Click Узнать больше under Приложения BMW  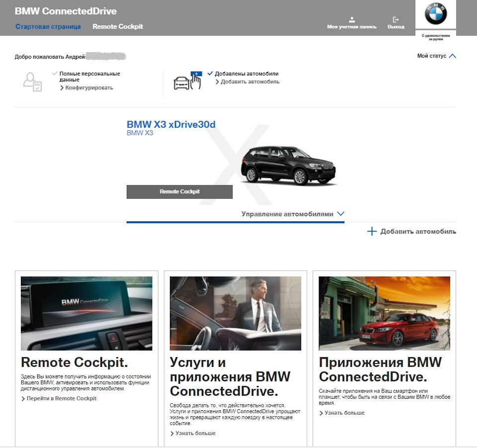coord(344,413)
